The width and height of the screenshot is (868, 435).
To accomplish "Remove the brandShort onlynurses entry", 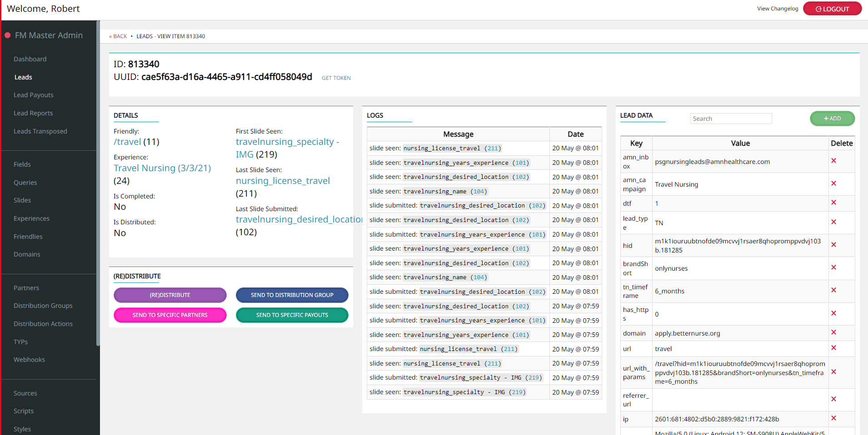I will (833, 267).
